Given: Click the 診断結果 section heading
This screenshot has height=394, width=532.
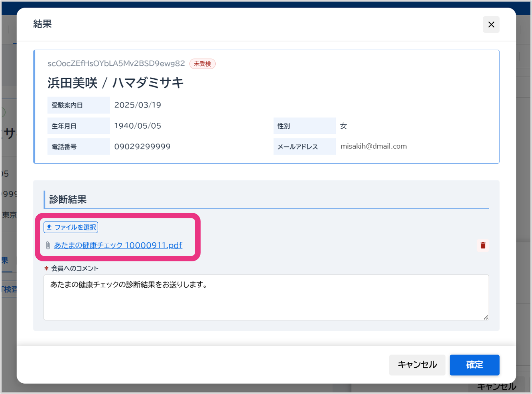Looking at the screenshot, I should [x=68, y=200].
